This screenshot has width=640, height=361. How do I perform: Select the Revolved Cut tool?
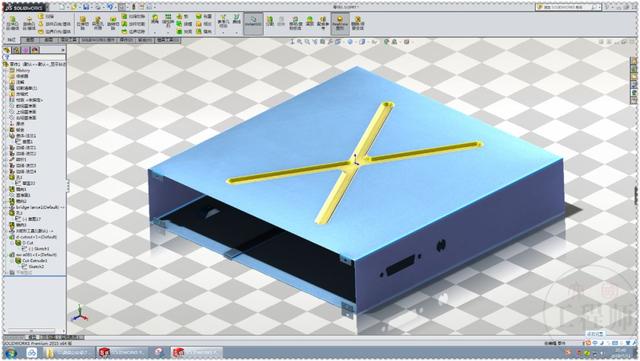point(113,23)
